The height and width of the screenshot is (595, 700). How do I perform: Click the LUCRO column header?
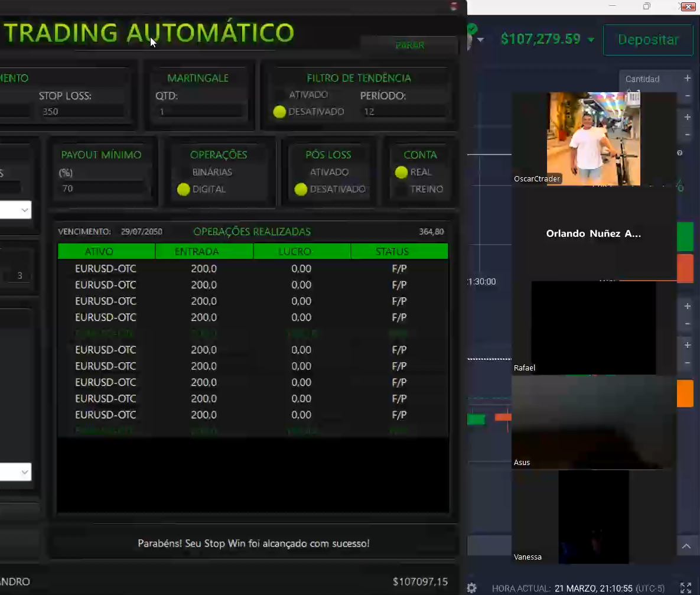coord(302,252)
